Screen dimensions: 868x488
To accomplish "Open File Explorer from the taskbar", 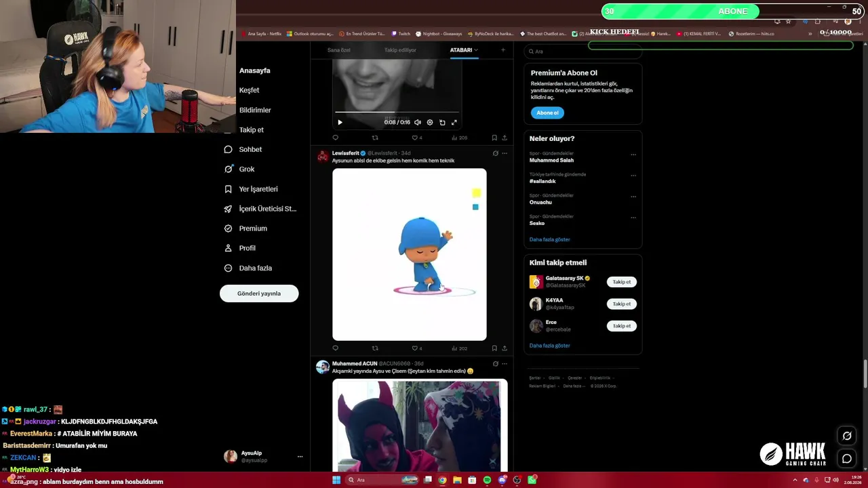I will (457, 480).
